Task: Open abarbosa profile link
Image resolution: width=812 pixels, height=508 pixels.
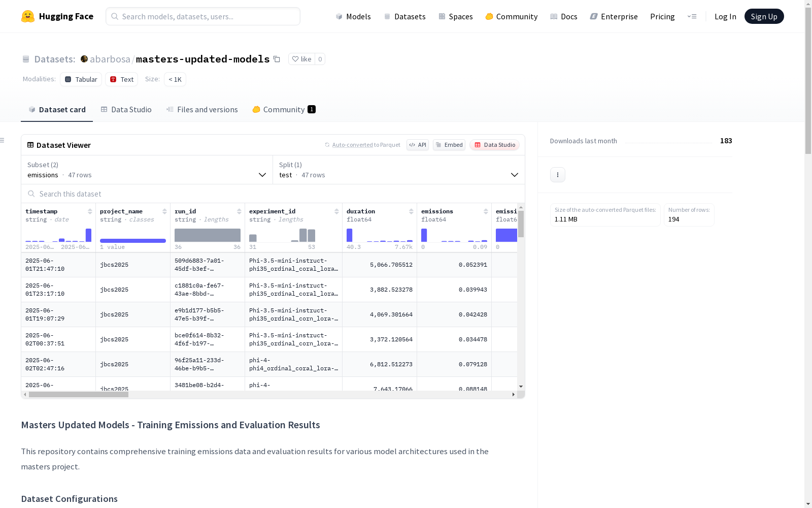Action: [x=110, y=59]
